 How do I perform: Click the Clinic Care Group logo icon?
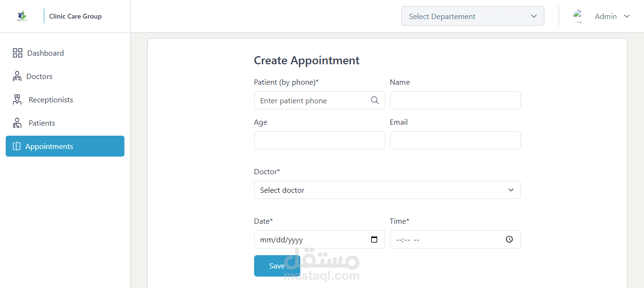point(22,16)
